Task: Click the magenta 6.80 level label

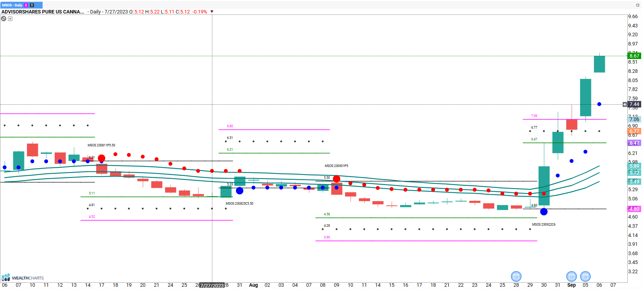Action: [230, 126]
